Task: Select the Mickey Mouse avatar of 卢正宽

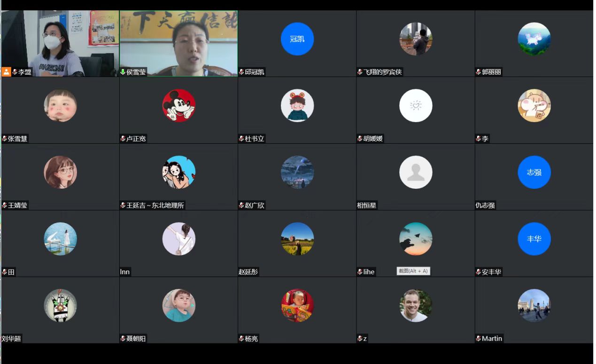Action: click(x=178, y=105)
